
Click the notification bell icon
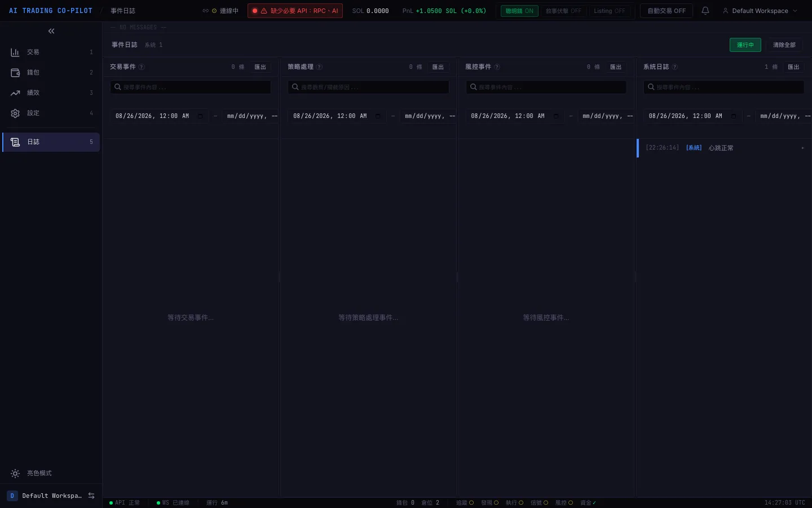click(x=705, y=11)
